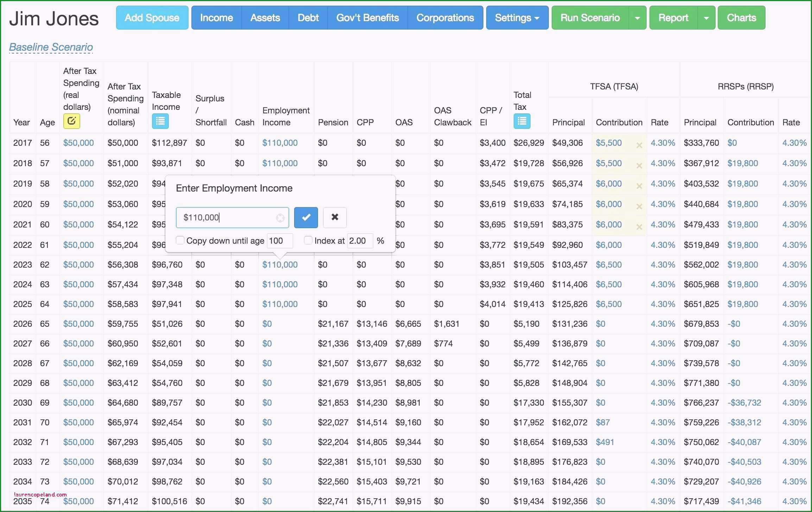
Task: Click the confirm checkmark in income dialog
Action: 306,217
